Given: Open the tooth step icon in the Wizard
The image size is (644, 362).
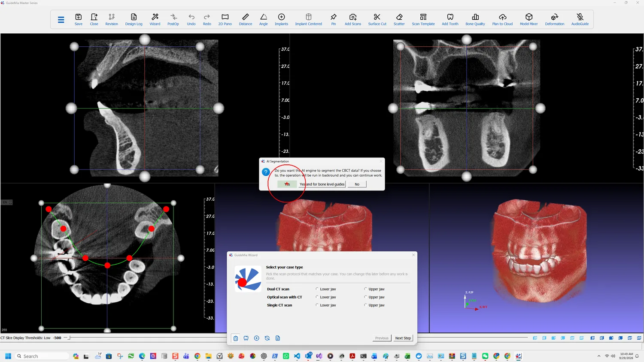Looking at the screenshot, I should 246,338.
